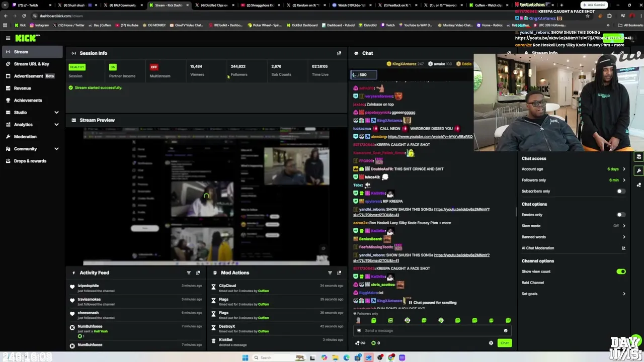Open the Advertisement Beta page

point(31,76)
